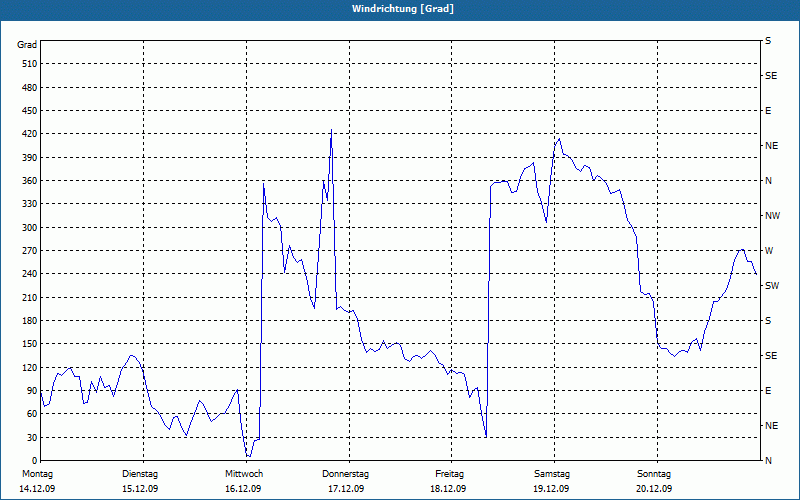The width and height of the screenshot is (800, 500).
Task: Click the E compass label opposite 450
Action: click(x=768, y=111)
